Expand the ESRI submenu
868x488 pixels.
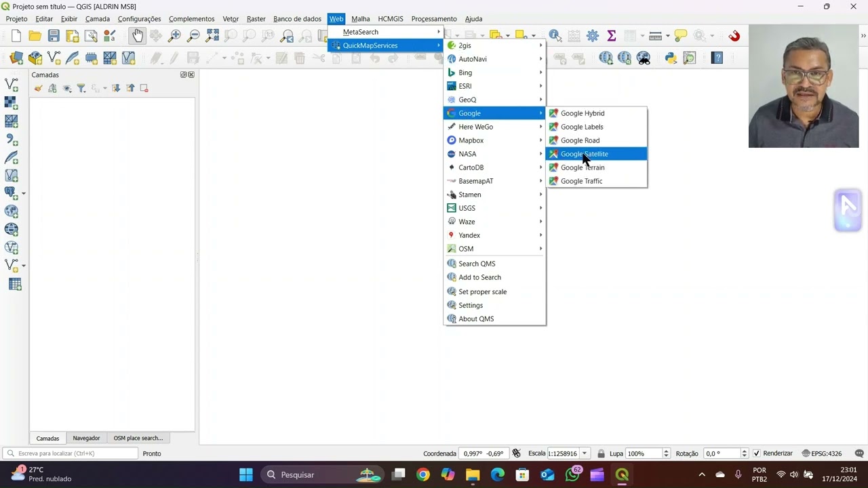point(494,86)
